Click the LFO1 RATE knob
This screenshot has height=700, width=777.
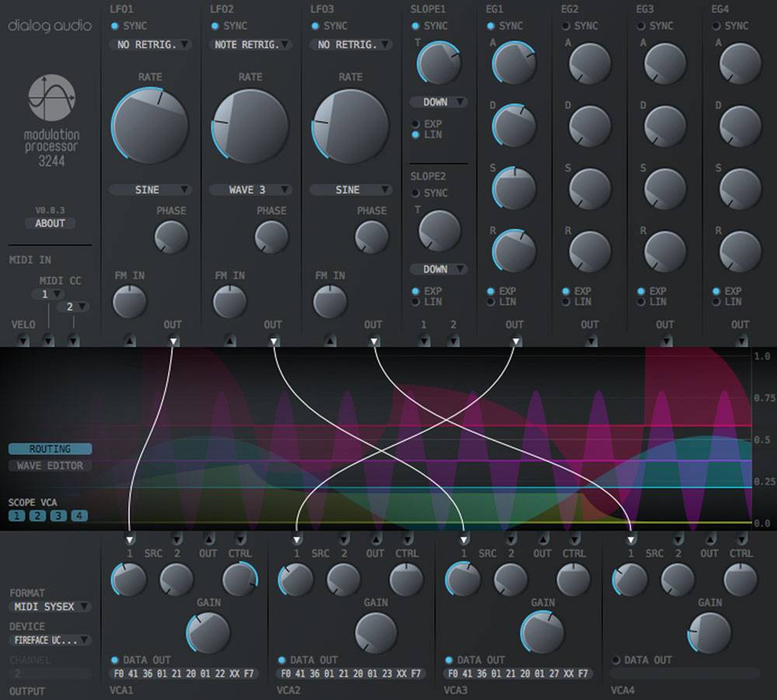[x=151, y=126]
